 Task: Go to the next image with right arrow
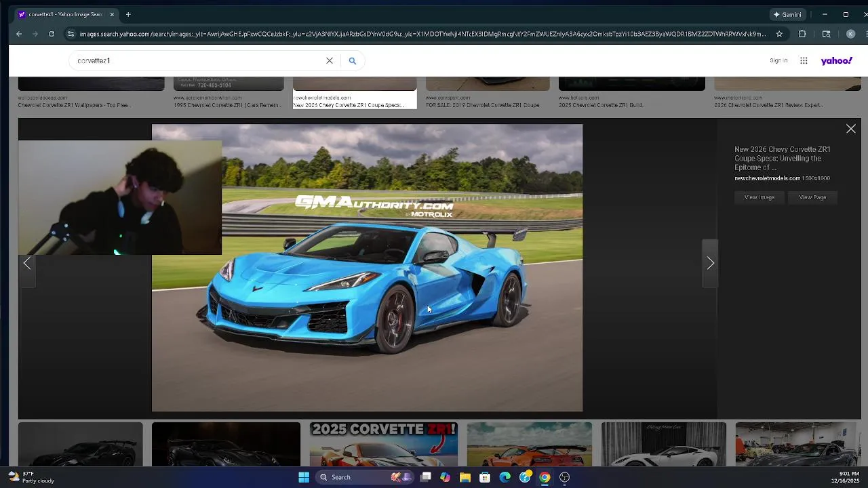click(x=710, y=263)
